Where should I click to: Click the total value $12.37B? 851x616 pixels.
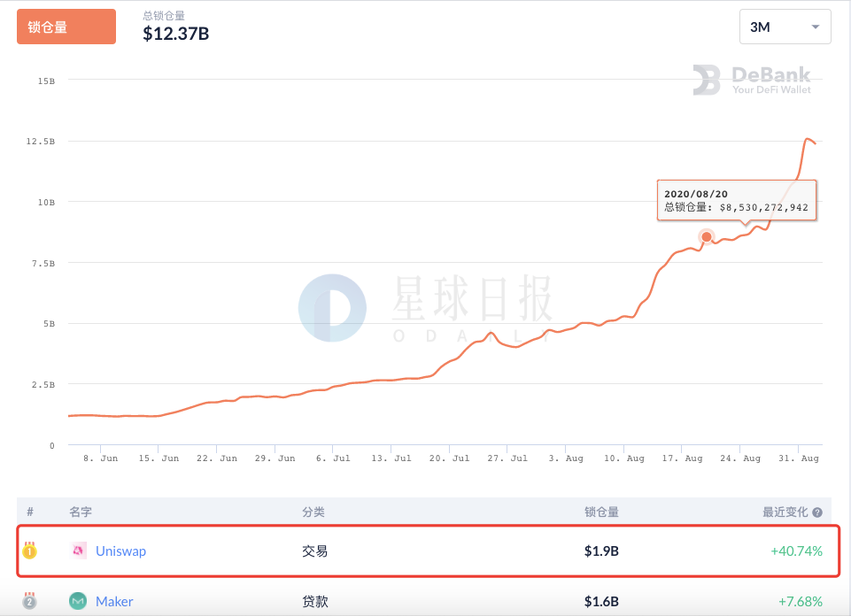tap(176, 34)
